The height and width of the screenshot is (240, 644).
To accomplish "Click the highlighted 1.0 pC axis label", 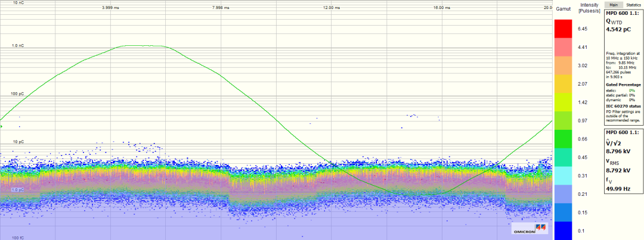I will [18, 190].
